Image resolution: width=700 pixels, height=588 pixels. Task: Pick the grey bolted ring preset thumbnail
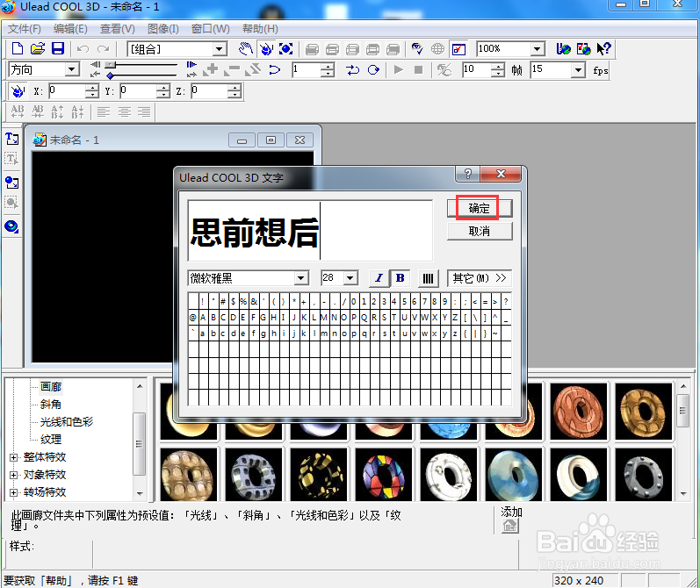click(x=643, y=475)
